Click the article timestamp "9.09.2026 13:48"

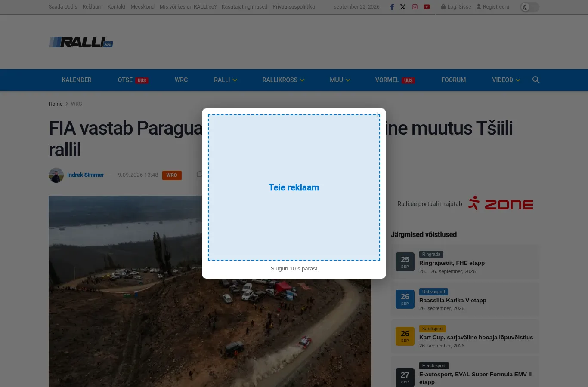[x=138, y=175]
